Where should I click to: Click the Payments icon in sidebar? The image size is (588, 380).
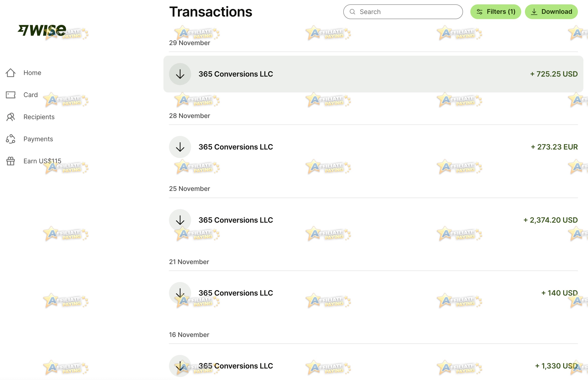[x=11, y=139]
